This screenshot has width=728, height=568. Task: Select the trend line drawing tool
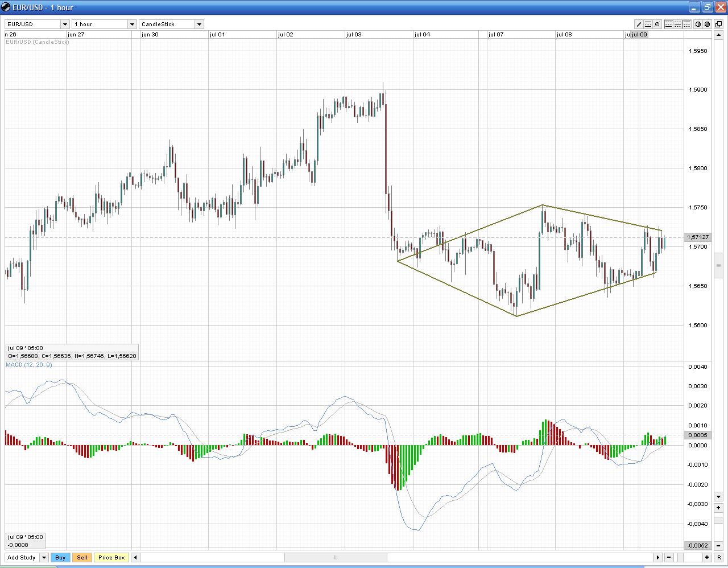(x=639, y=24)
